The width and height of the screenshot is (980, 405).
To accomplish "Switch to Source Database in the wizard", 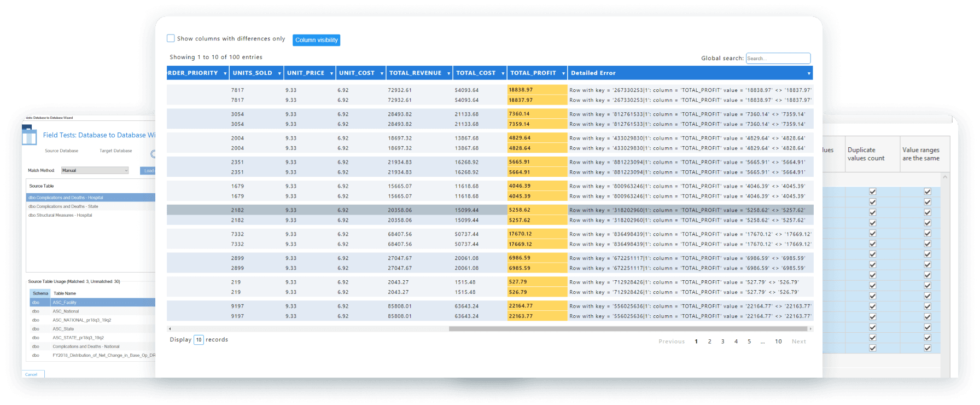I will pos(61,151).
